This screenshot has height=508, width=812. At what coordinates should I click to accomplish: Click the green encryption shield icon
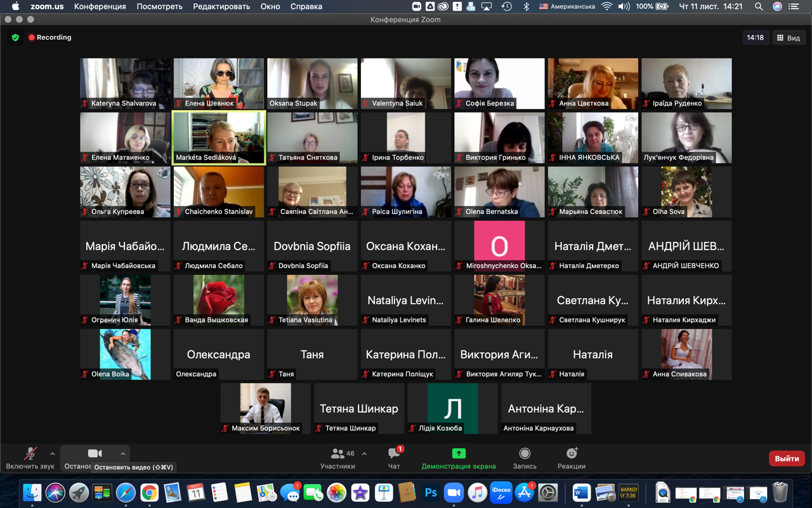(x=15, y=37)
